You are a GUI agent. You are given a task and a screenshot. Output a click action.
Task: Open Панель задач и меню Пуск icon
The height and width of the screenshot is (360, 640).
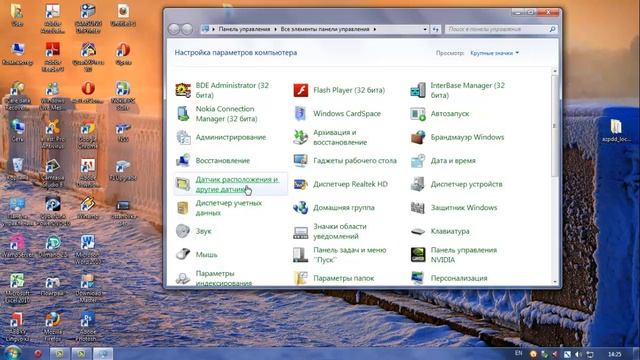point(301,255)
